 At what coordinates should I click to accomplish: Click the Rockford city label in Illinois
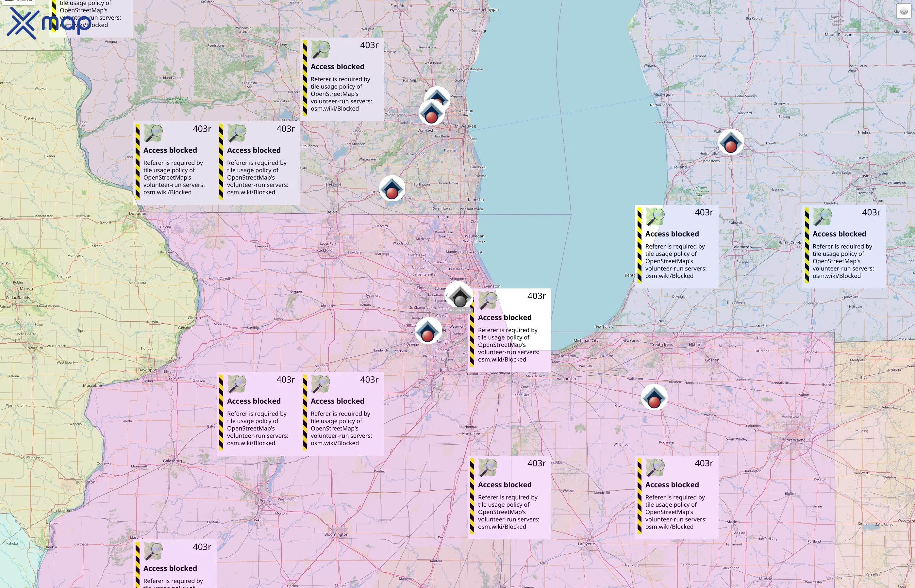[x=324, y=251]
